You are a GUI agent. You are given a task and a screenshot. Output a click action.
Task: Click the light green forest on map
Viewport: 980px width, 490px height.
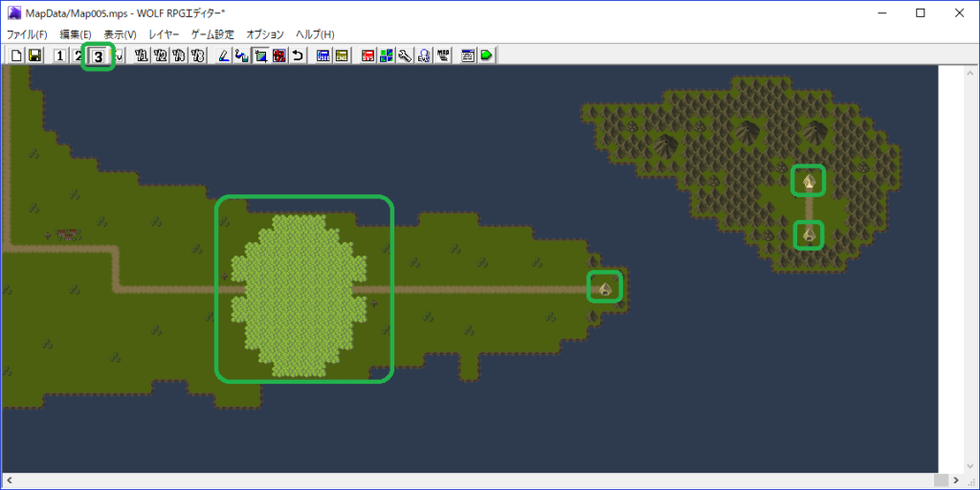click(x=303, y=289)
